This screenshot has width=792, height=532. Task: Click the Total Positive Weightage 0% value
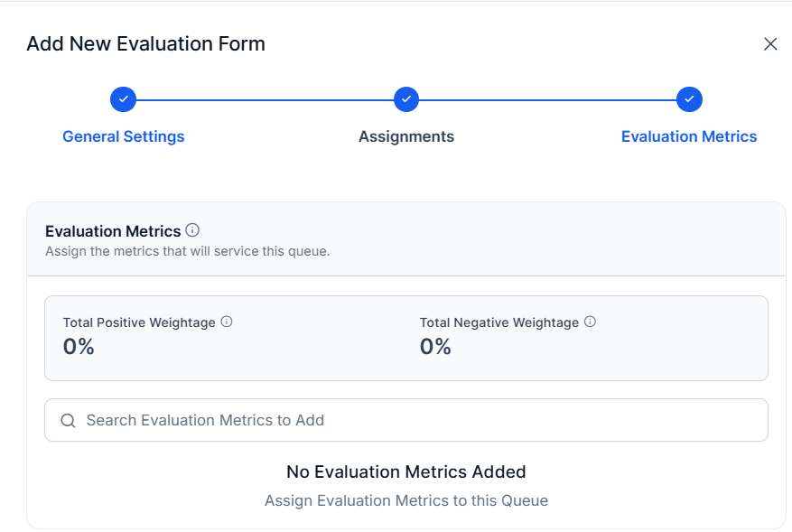click(x=79, y=347)
